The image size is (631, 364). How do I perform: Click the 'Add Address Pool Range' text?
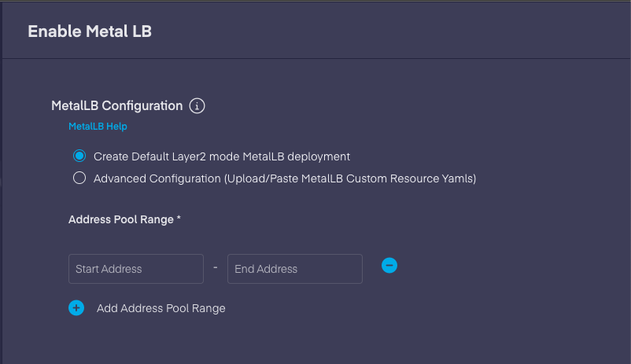(x=161, y=308)
